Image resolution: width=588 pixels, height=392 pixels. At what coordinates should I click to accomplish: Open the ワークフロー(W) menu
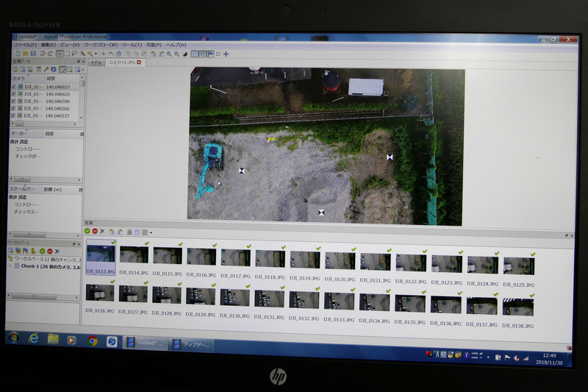(x=100, y=45)
